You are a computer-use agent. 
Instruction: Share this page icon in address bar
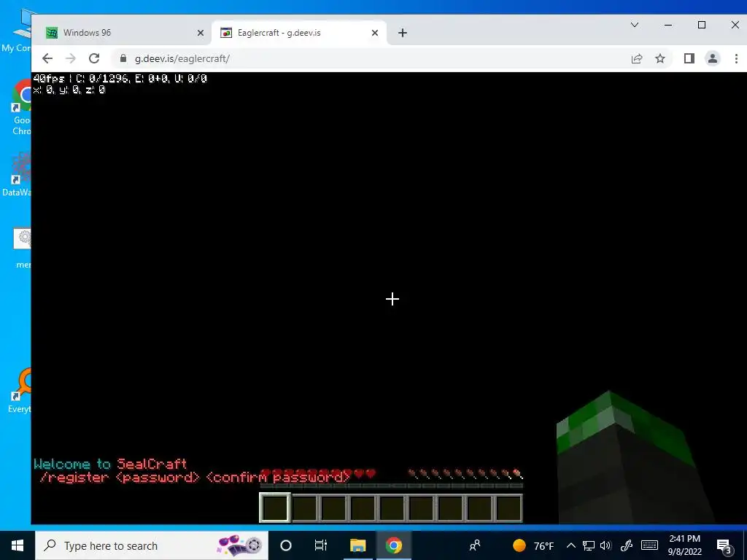637,58
